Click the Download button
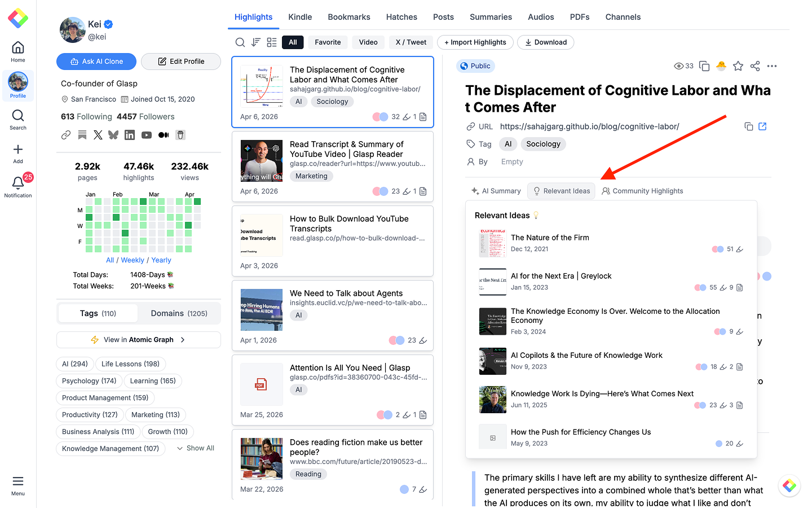 pos(546,42)
